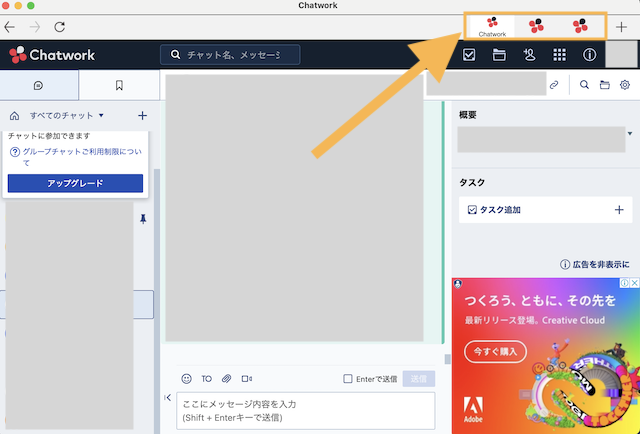Viewport: 640px width, 434px height.
Task: Collapse the 概要 section arrow
Action: 630,134
